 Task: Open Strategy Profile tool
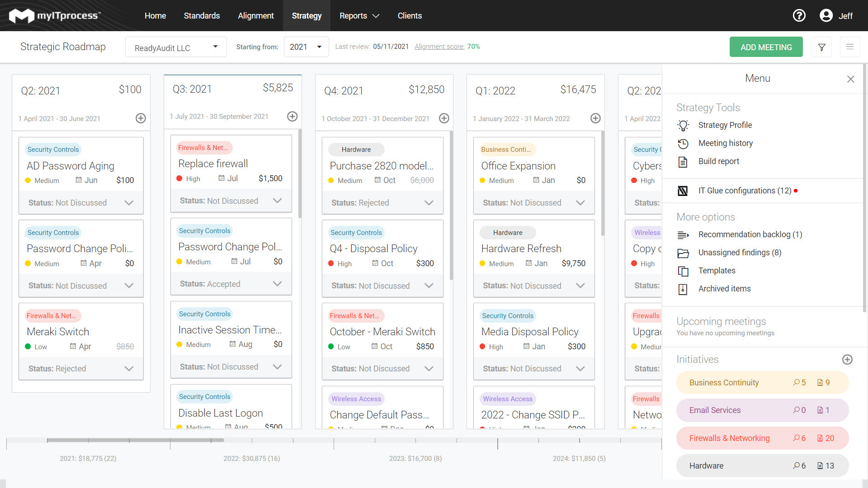click(725, 125)
